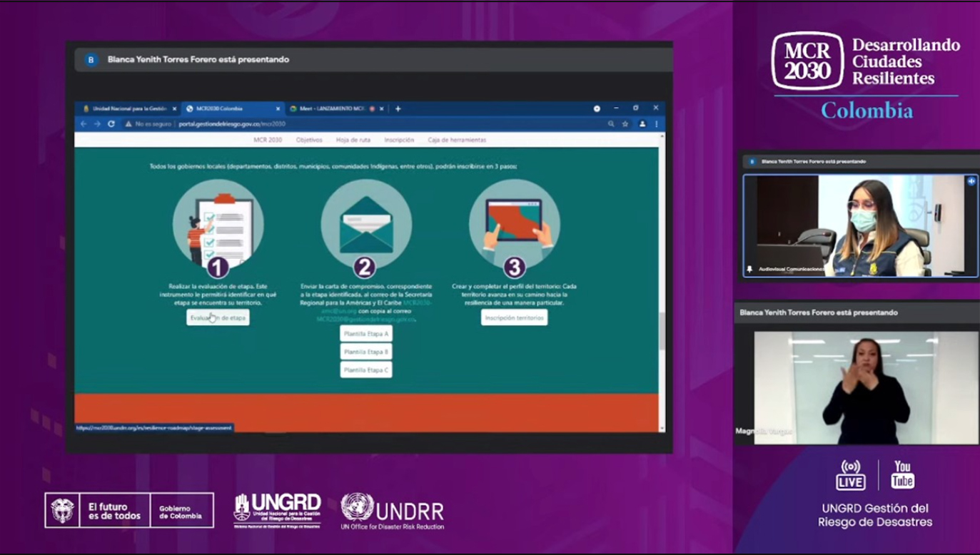Viewport: 980px width, 555px height.
Task: Click the page vertical scrollbar thumb
Action: pyautogui.click(x=662, y=331)
